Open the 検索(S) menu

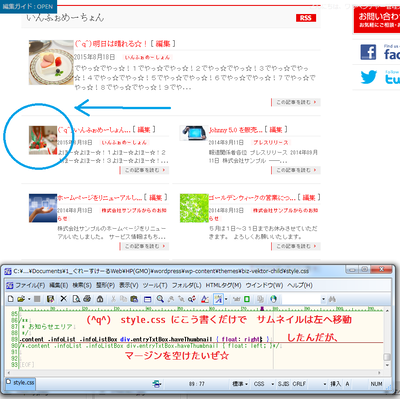[x=82, y=285]
